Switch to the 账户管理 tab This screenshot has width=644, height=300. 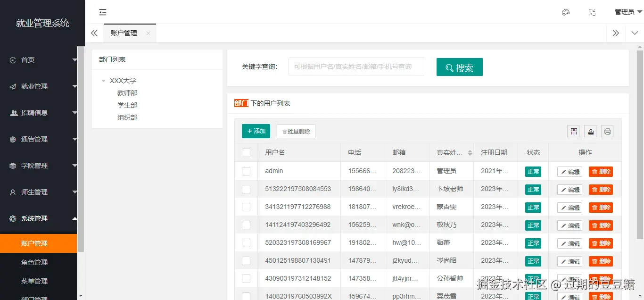[124, 33]
